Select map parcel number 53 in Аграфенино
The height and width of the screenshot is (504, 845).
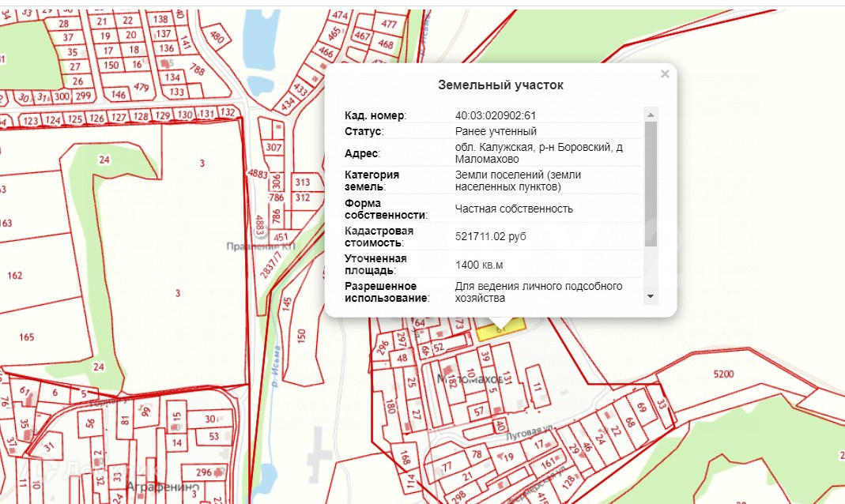pos(214,437)
